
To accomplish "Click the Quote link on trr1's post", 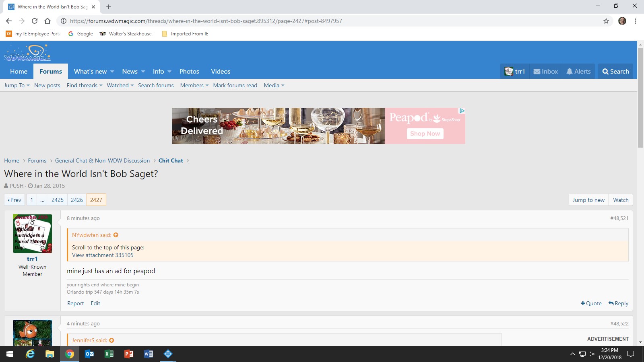I will coord(591,303).
